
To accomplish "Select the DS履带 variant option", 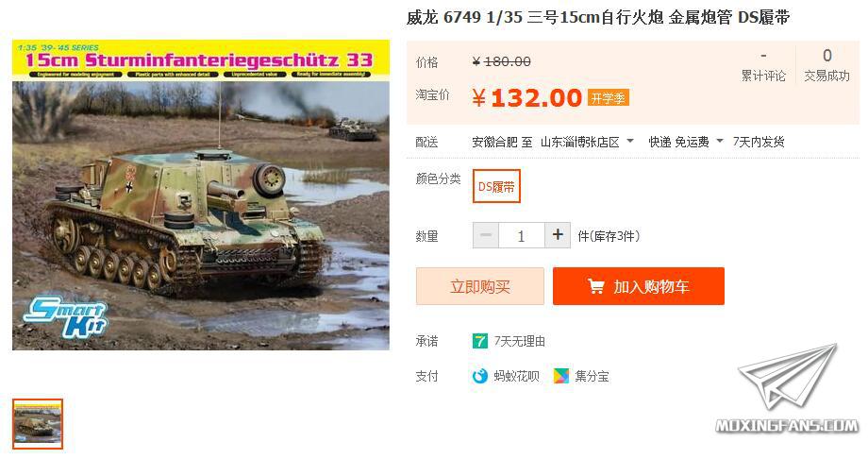I will tap(496, 186).
